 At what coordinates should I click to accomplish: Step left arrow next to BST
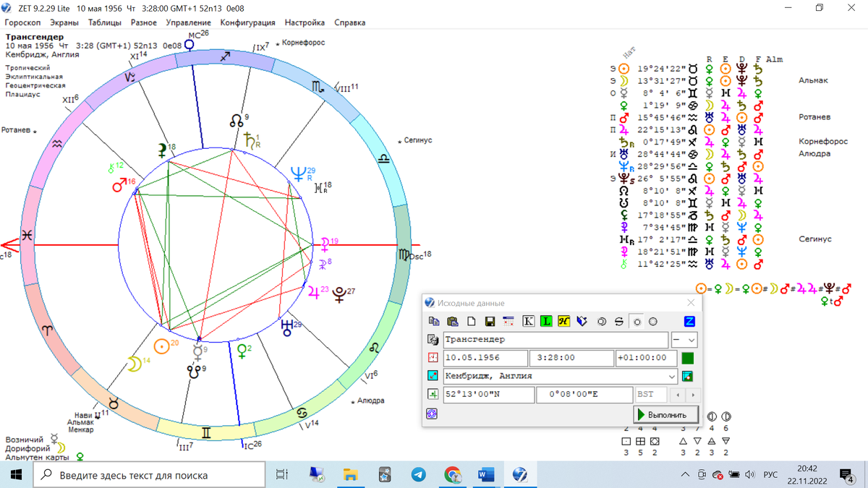(x=677, y=395)
